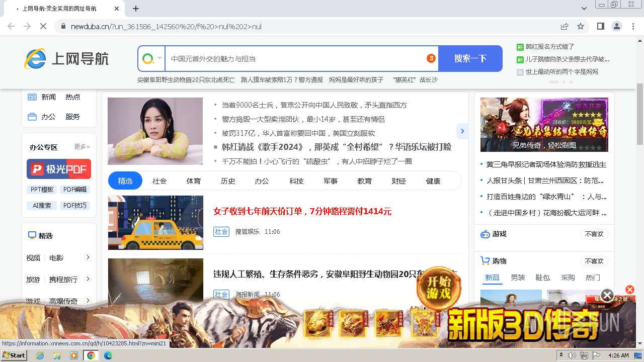Click the share page icon in address bar
Screen dimensions: 644x362
[565, 26]
